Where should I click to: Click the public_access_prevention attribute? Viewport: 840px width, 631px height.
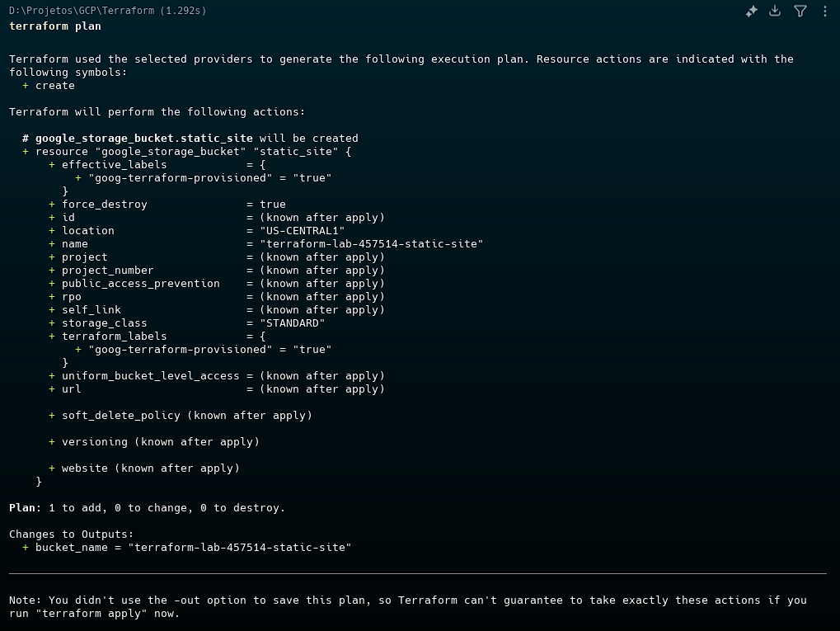(140, 284)
